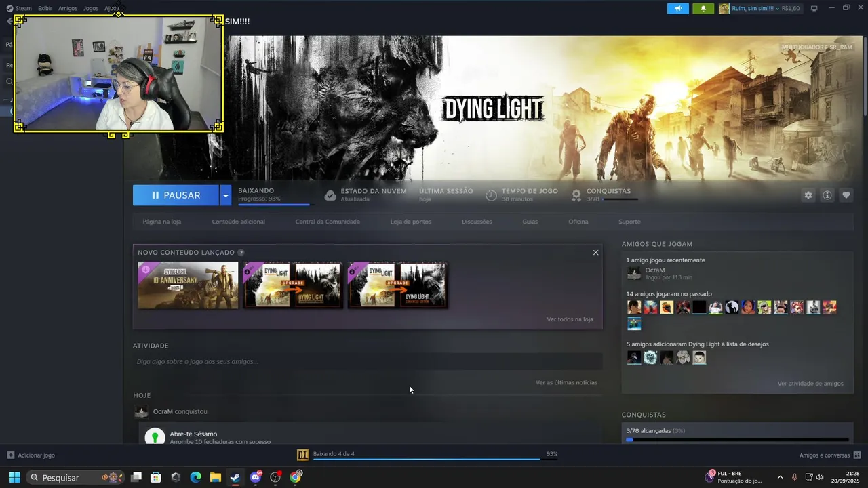The width and height of the screenshot is (868, 488).
Task: Open the Guias tab
Action: (530, 222)
